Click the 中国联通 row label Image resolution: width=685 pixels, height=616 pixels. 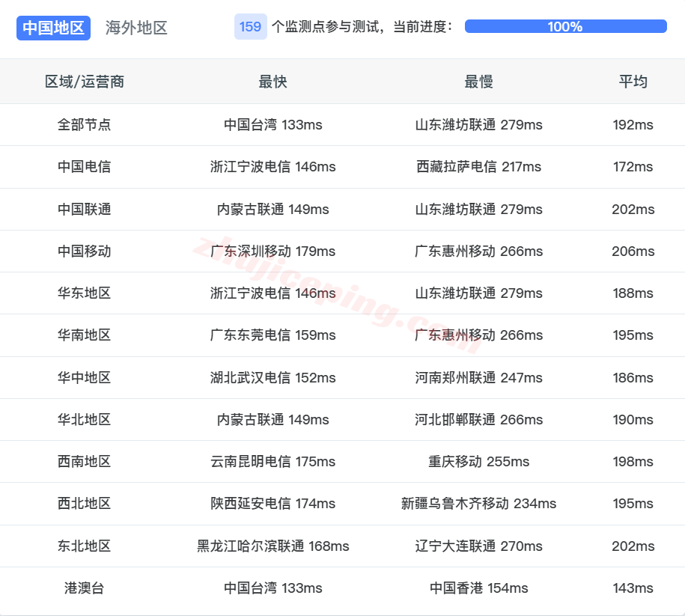[x=83, y=209]
